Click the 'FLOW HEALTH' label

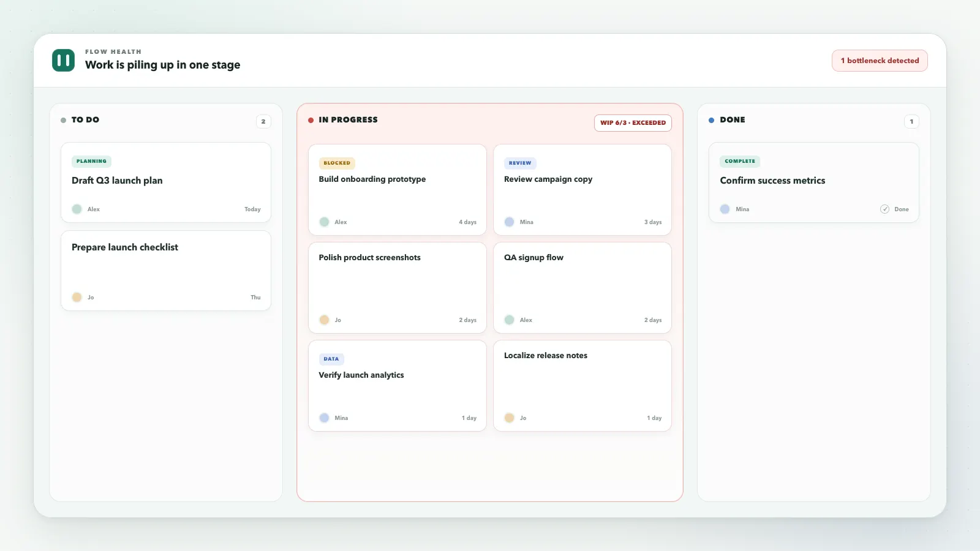[x=113, y=52]
